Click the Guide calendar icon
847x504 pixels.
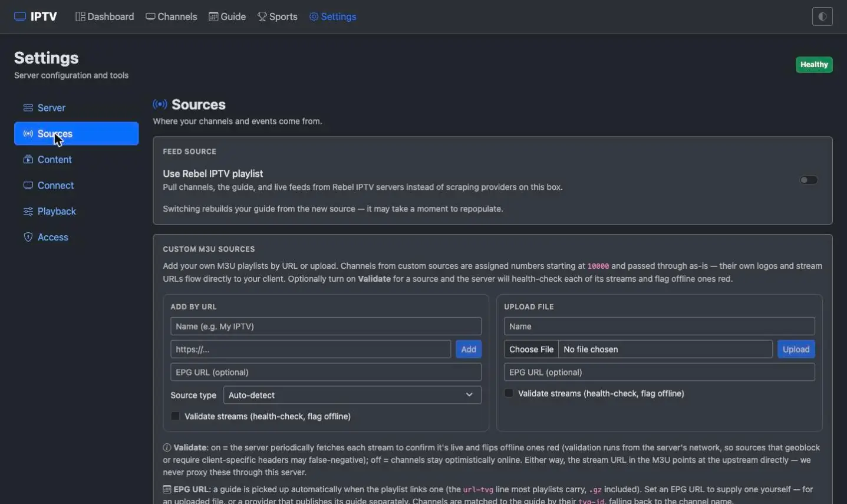213,17
